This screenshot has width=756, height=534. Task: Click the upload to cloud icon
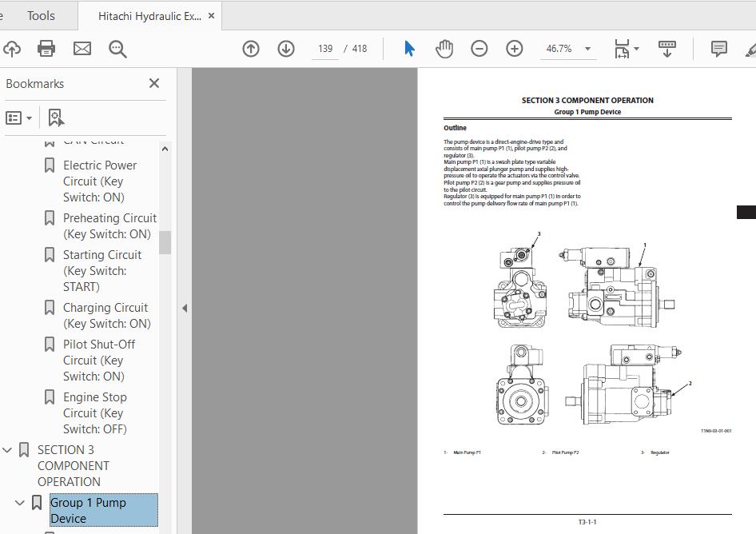11,49
